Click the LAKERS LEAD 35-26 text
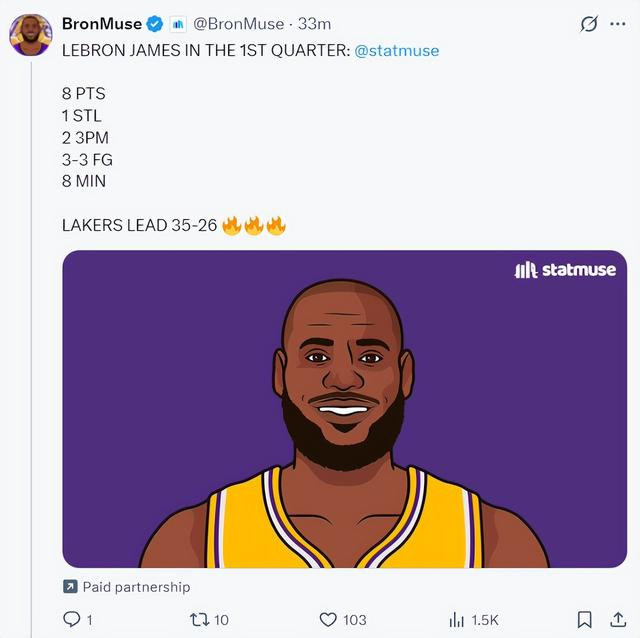The height and width of the screenshot is (638, 640). [140, 225]
